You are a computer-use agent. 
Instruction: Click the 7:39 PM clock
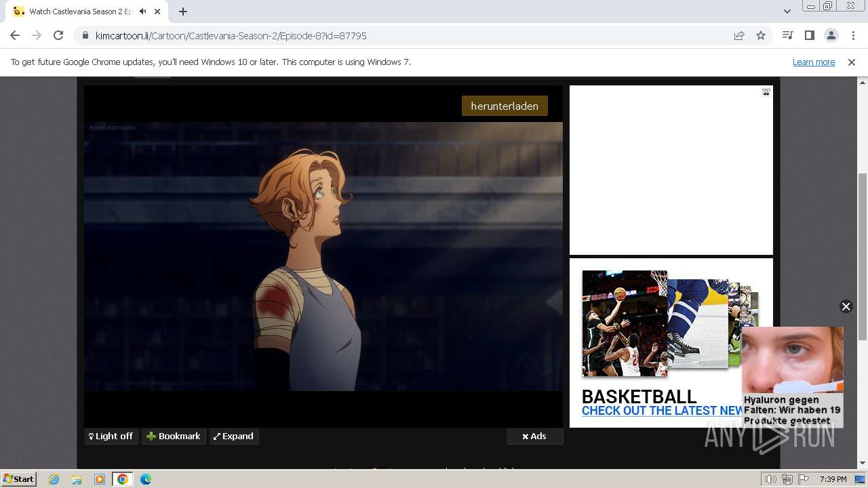click(x=833, y=479)
